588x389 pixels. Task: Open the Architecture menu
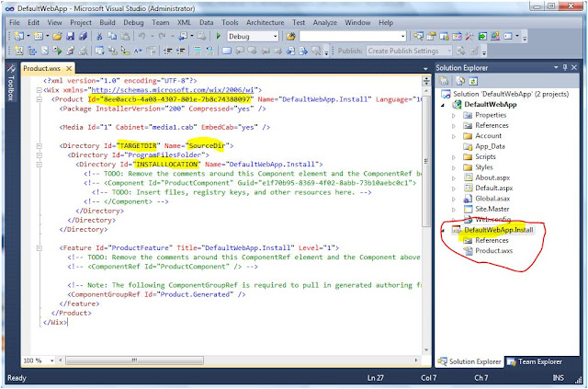[x=266, y=22]
